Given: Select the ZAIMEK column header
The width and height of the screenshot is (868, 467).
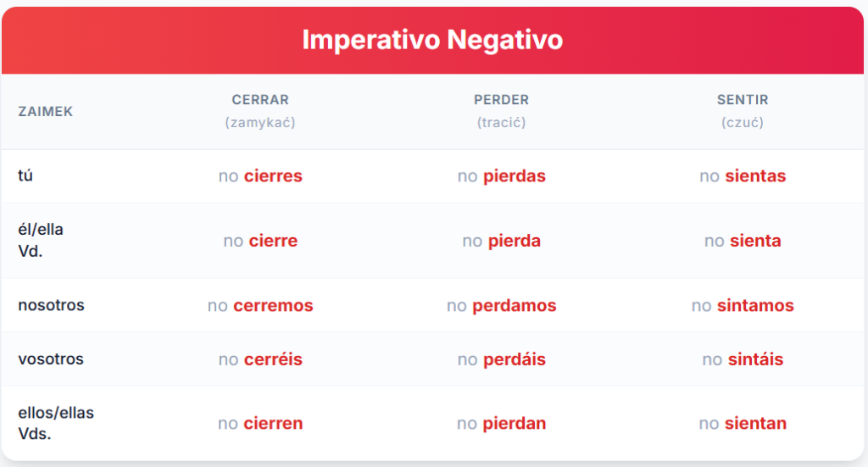Looking at the screenshot, I should pyautogui.click(x=46, y=111).
